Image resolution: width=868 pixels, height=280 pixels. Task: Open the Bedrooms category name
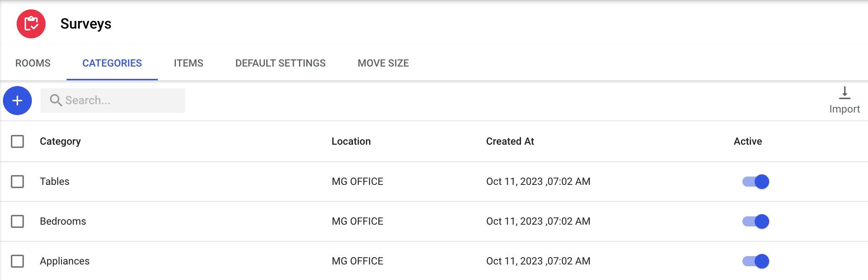pyautogui.click(x=63, y=221)
